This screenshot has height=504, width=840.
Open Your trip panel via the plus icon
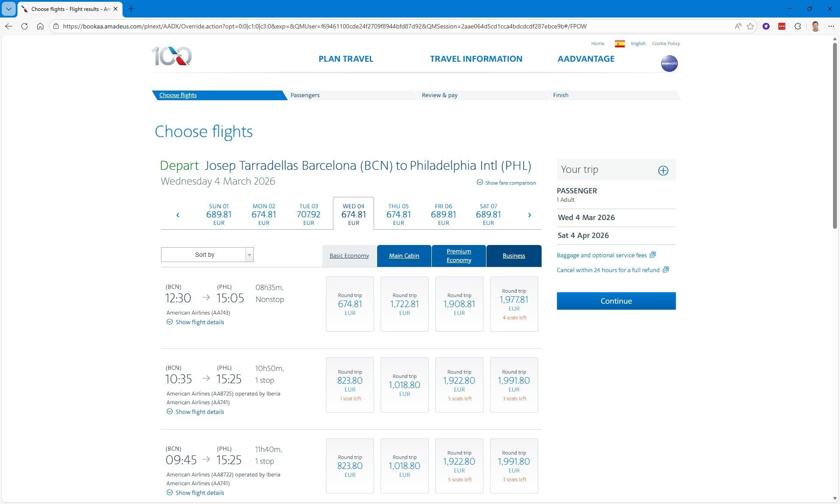[x=663, y=171]
